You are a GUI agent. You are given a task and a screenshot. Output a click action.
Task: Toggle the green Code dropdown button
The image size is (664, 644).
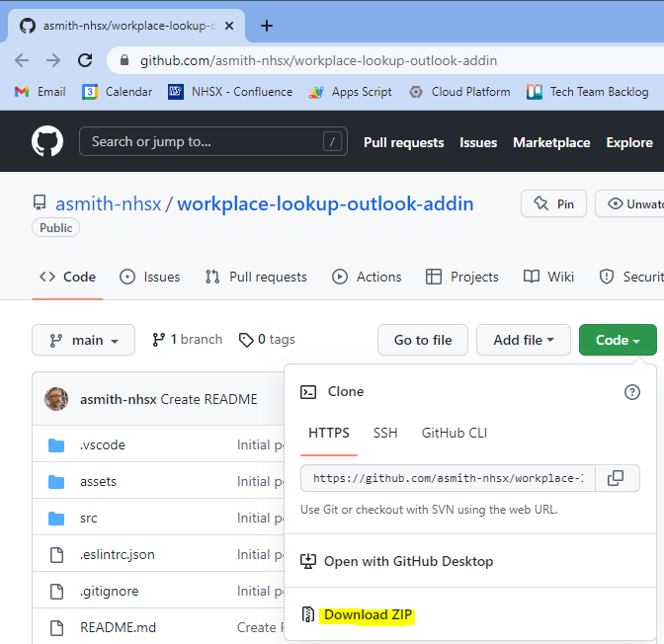[618, 340]
